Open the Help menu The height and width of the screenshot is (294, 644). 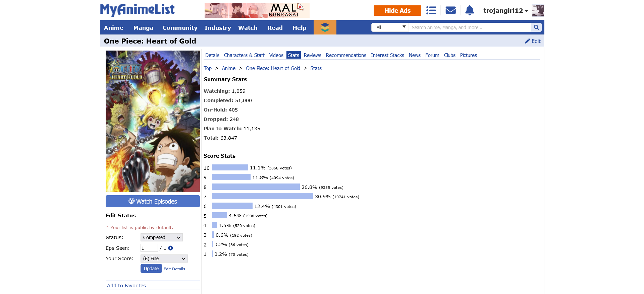click(300, 28)
